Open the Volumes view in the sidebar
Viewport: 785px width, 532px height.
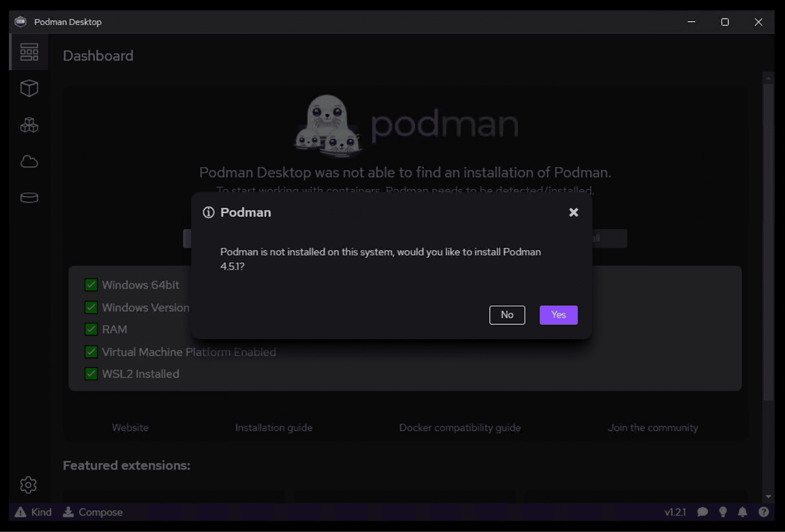click(x=29, y=197)
